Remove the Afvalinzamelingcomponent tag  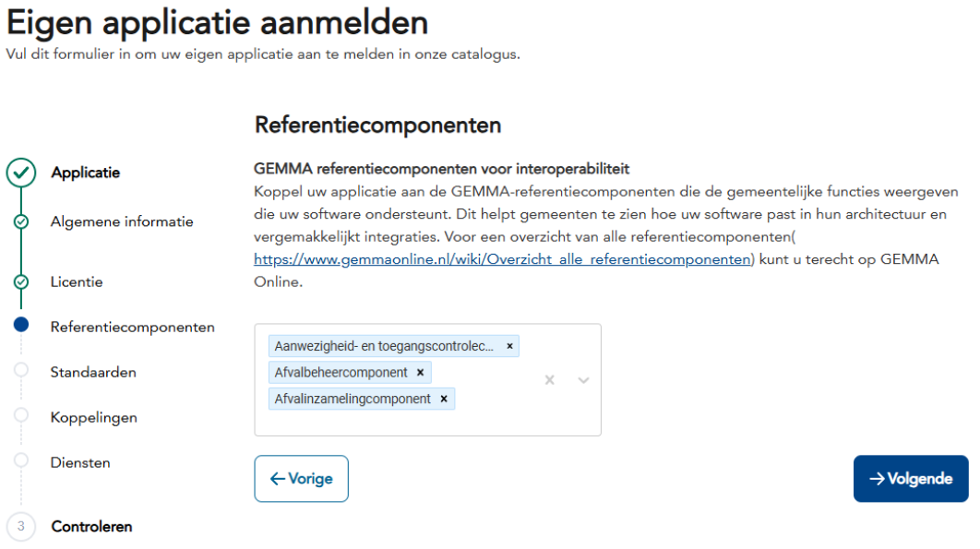click(x=444, y=399)
